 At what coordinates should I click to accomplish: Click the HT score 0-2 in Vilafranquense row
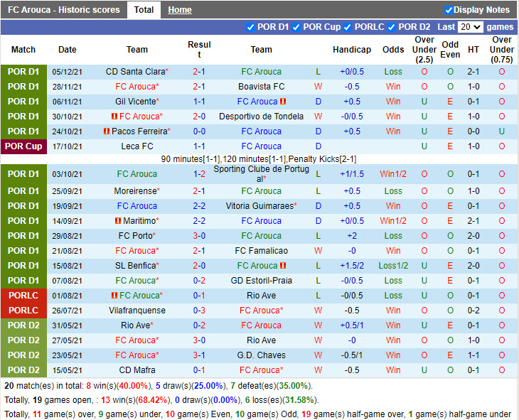pos(473,310)
